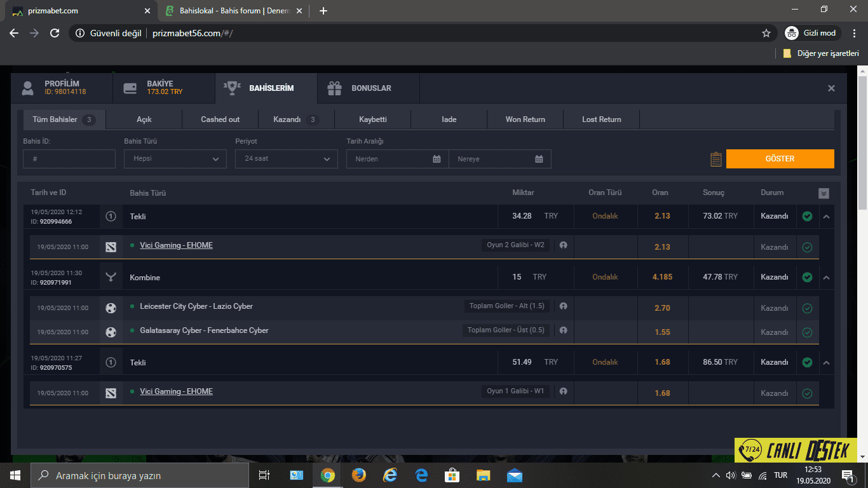Click the outlined checkmark on Leicester City row
The image size is (868, 488).
(x=807, y=308)
